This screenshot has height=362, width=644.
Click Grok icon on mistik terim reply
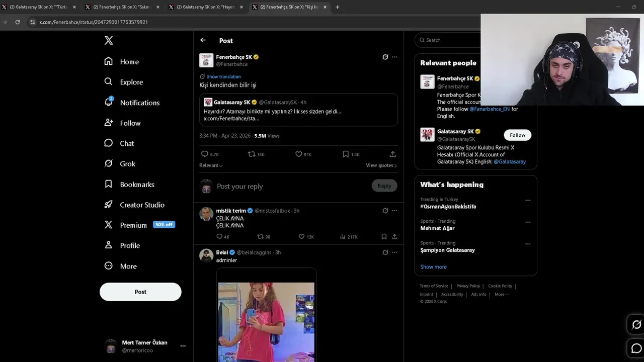pos(385,211)
